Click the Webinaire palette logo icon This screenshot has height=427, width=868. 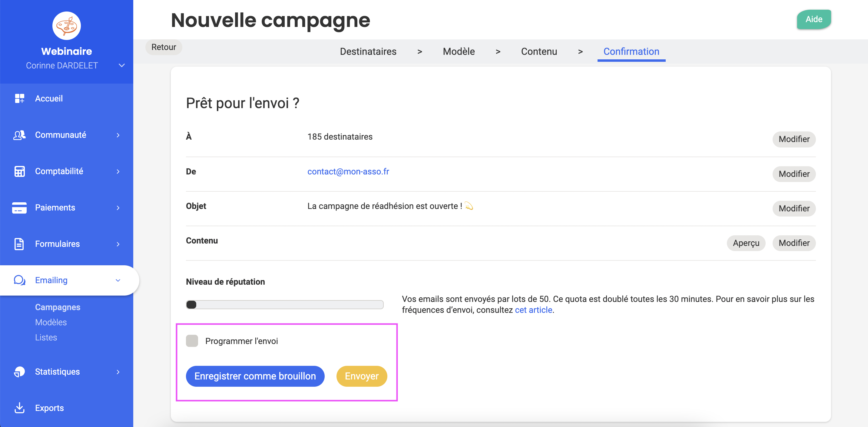click(66, 26)
